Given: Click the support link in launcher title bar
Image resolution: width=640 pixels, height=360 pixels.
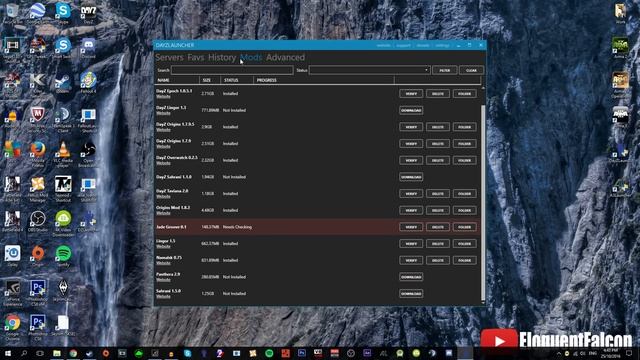Looking at the screenshot, I should (403, 45).
